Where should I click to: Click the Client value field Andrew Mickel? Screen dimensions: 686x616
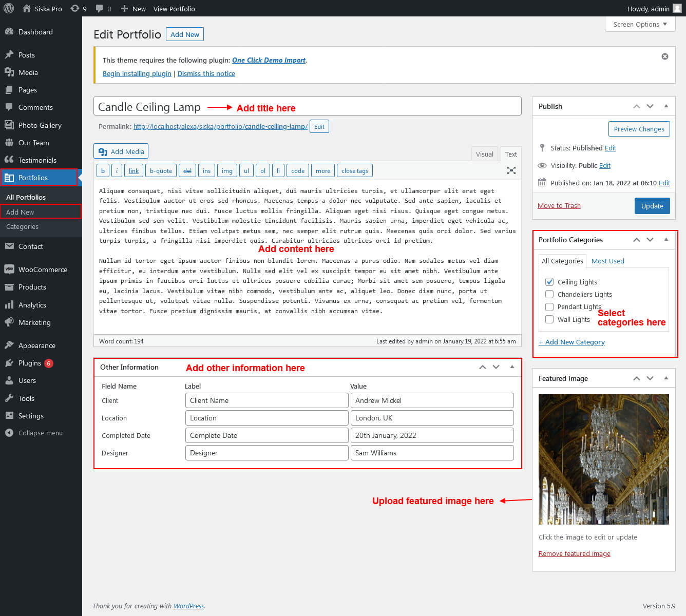click(432, 400)
